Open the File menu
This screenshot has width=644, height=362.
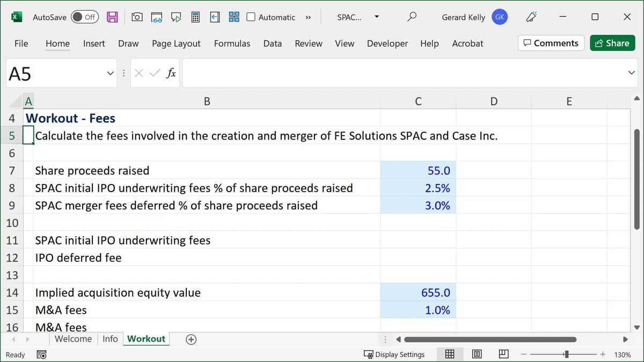click(21, 43)
